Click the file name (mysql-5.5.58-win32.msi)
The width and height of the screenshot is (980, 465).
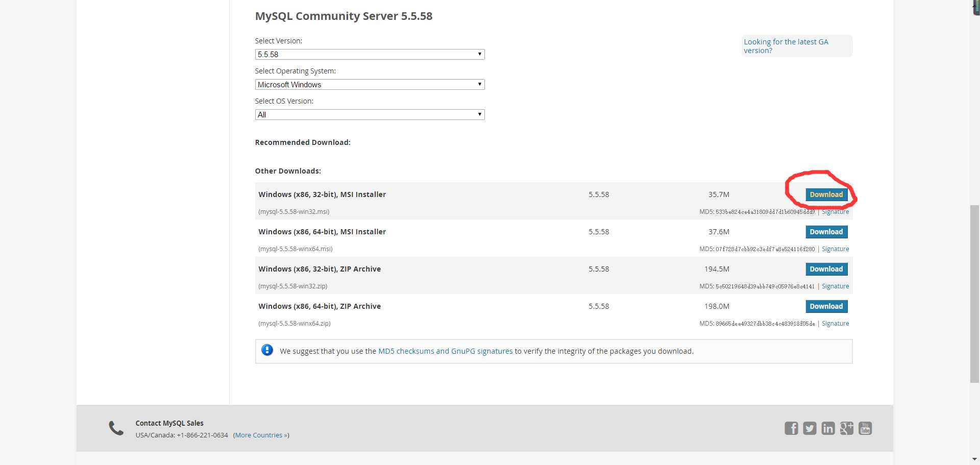(x=294, y=212)
